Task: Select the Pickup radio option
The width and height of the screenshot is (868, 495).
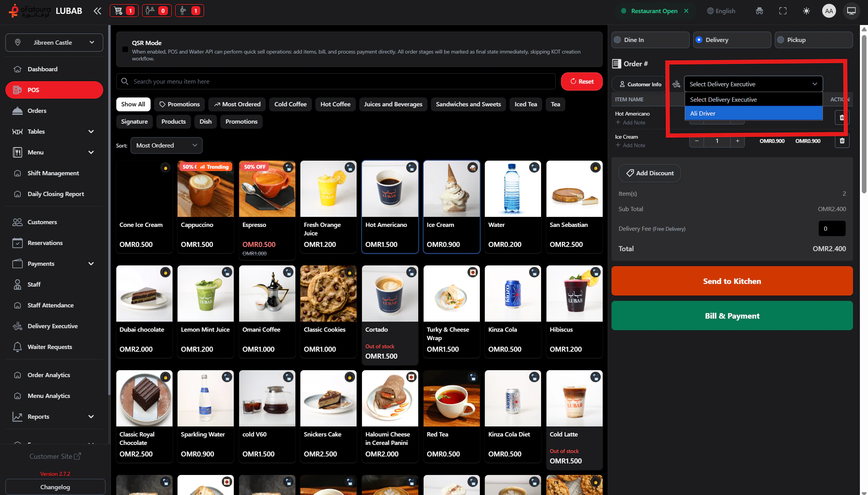Action: tap(781, 40)
